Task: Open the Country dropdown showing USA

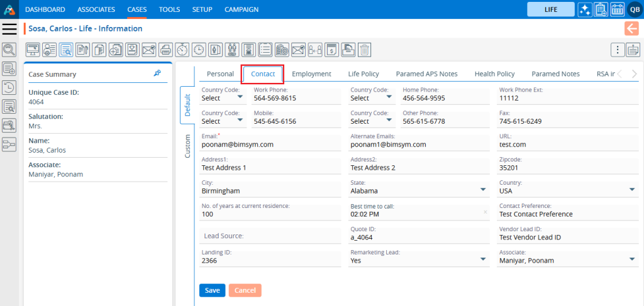Action: click(631, 190)
